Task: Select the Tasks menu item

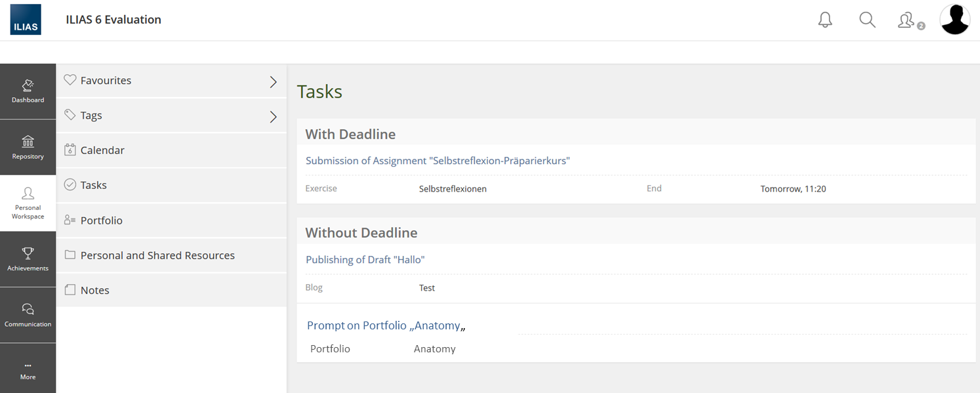Action: [93, 185]
